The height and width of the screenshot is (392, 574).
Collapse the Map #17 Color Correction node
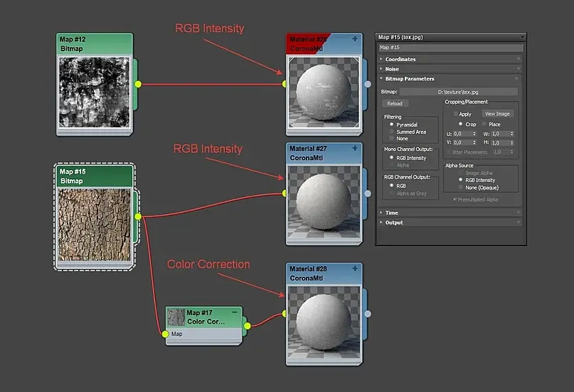click(235, 312)
